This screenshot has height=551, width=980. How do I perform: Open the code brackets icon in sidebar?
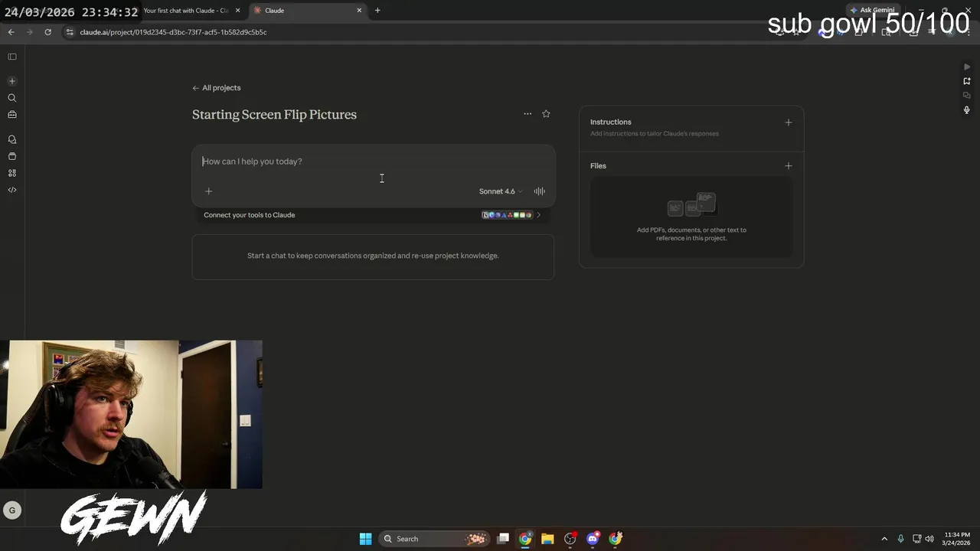click(x=12, y=190)
